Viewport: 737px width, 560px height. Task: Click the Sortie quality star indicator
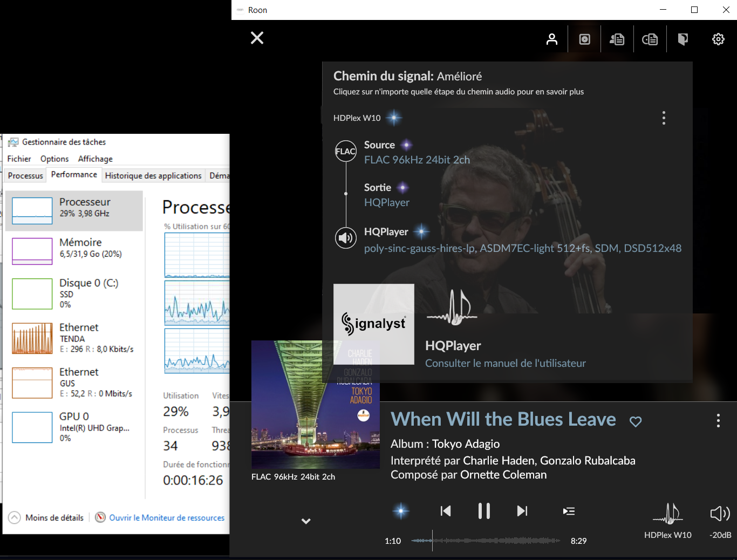point(402,188)
